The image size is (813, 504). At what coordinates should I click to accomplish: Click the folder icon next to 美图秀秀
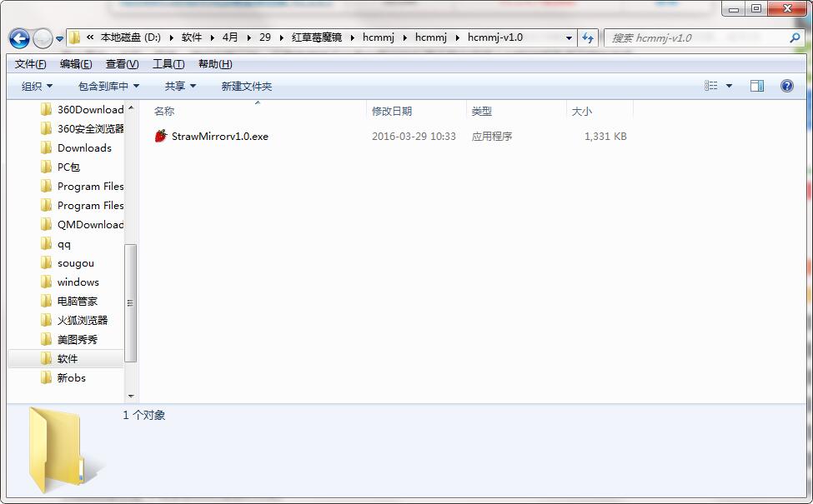(46, 339)
